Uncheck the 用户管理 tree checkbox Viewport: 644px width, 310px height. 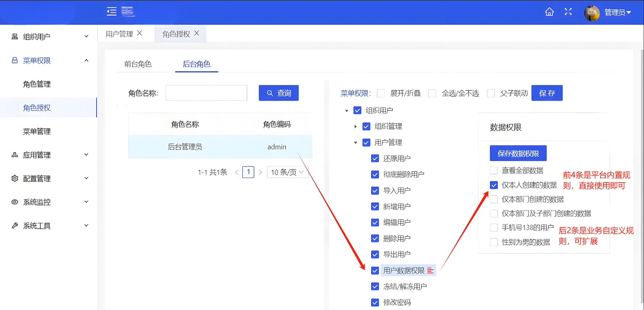point(366,143)
